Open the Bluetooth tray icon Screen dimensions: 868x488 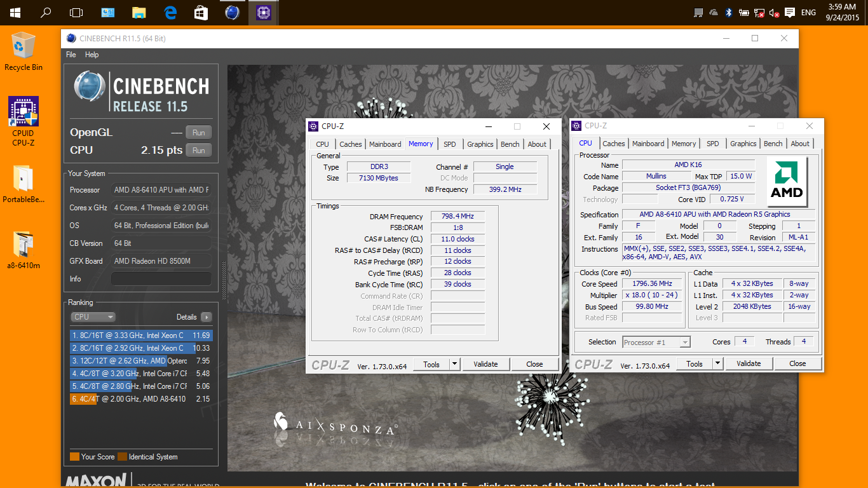729,12
